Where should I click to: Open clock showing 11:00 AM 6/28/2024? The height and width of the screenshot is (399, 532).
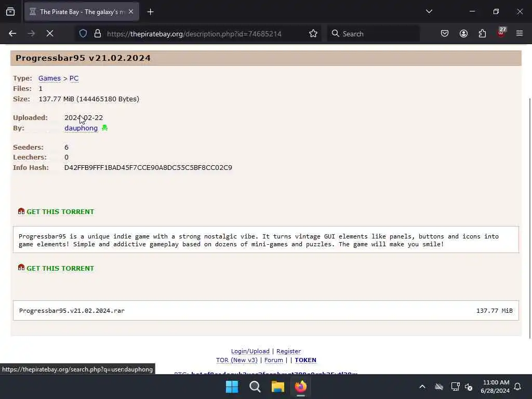click(495, 387)
